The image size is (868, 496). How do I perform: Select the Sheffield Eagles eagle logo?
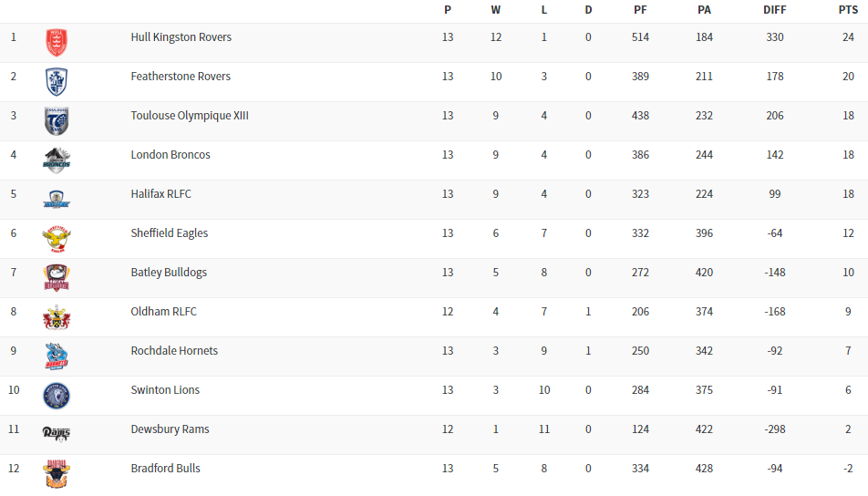pyautogui.click(x=57, y=238)
